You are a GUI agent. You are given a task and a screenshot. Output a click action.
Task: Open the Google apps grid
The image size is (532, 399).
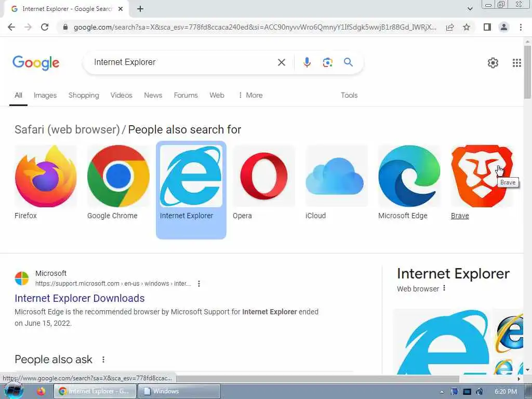coord(517,63)
